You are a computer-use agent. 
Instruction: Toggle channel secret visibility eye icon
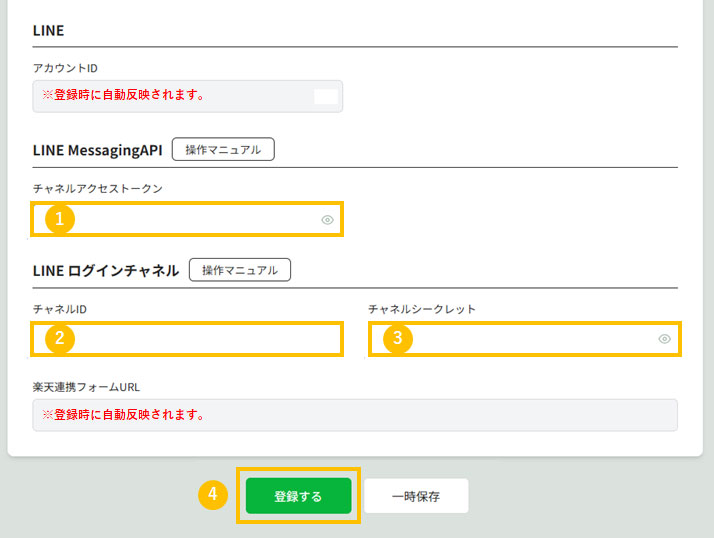click(x=664, y=339)
